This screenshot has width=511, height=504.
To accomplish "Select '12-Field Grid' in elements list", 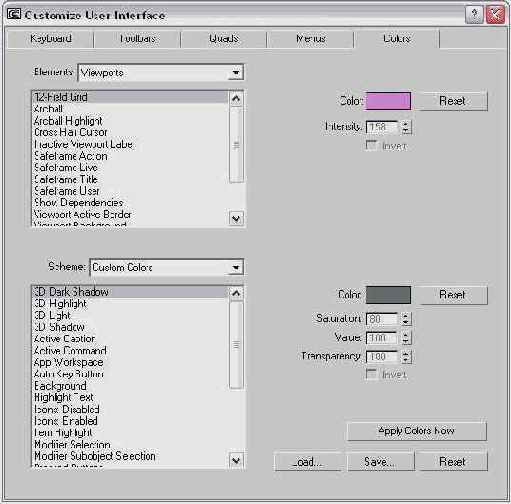I will tap(130, 97).
